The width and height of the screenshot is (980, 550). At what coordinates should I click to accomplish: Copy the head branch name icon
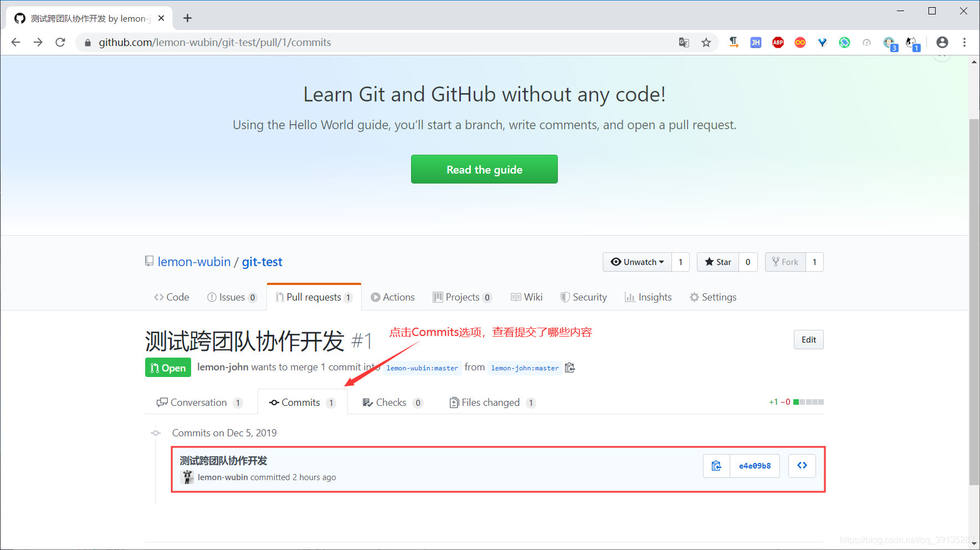tap(570, 368)
